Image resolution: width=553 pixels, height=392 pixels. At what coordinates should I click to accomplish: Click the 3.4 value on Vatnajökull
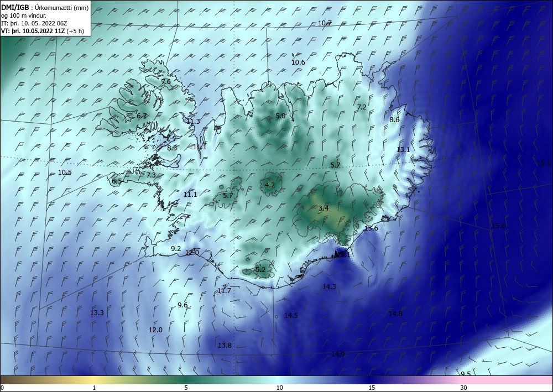[324, 208]
